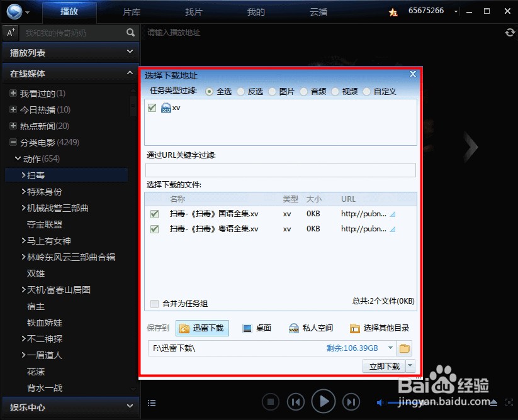
Task: Click the 立即下载 button
Action: pyautogui.click(x=384, y=366)
